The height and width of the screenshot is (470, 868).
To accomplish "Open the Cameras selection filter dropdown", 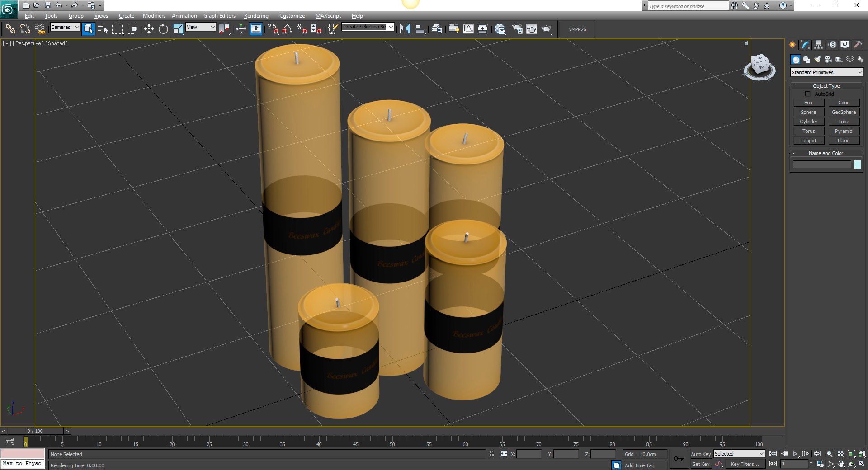I will 65,27.
